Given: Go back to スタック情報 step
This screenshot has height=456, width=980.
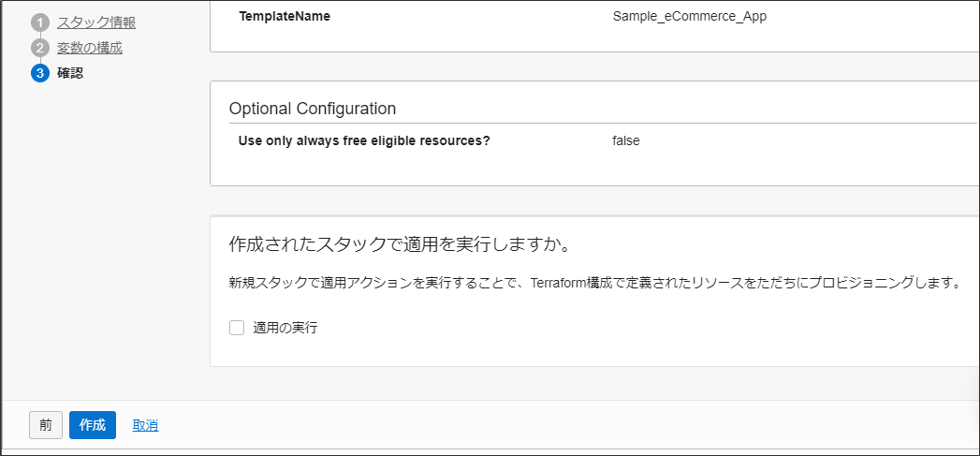Looking at the screenshot, I should (95, 22).
